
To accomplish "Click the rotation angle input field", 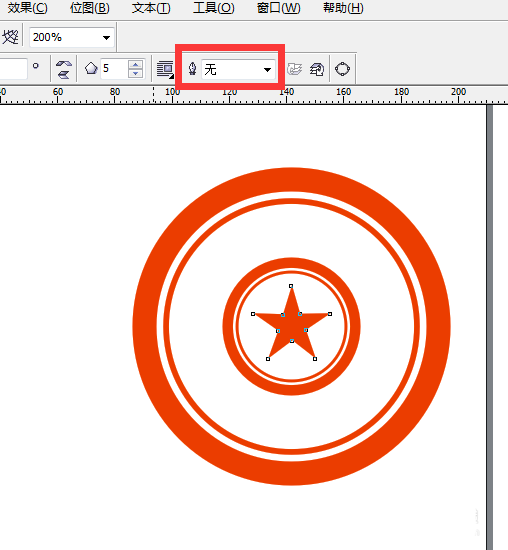I will [x=13, y=69].
